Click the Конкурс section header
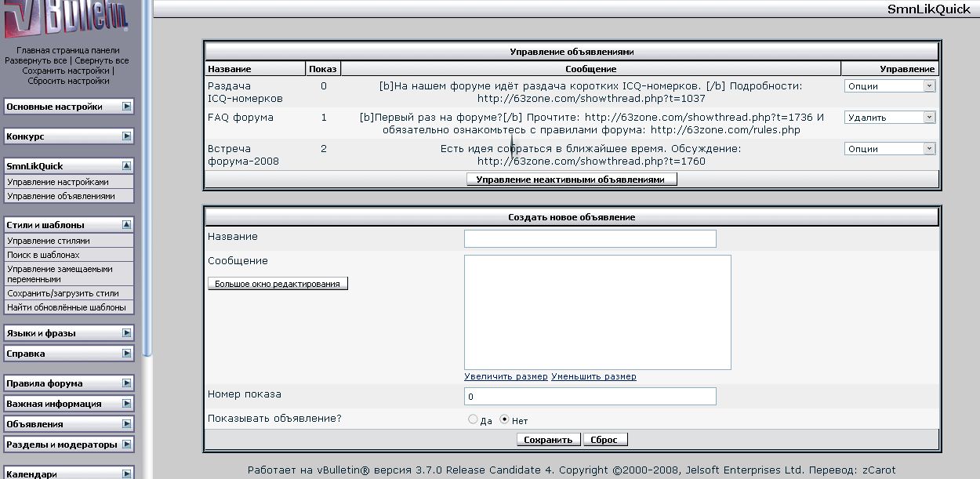This screenshot has height=479, width=980. point(68,136)
